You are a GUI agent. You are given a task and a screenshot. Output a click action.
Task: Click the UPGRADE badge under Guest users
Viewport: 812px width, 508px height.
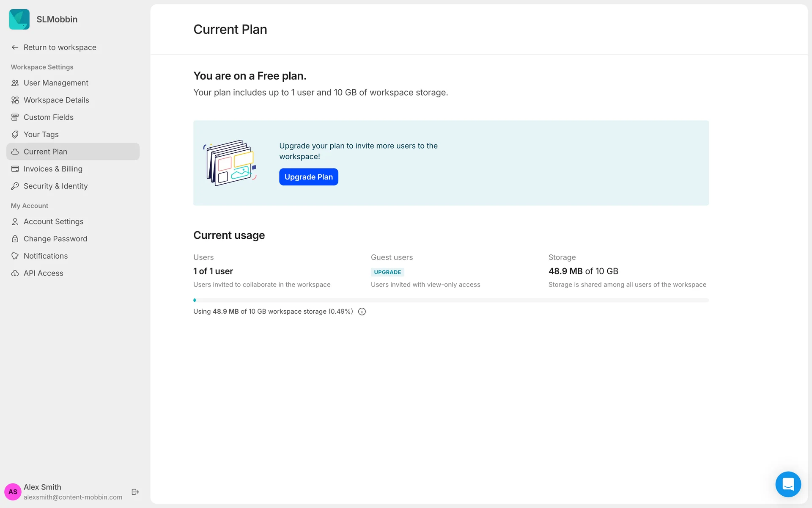click(x=387, y=272)
